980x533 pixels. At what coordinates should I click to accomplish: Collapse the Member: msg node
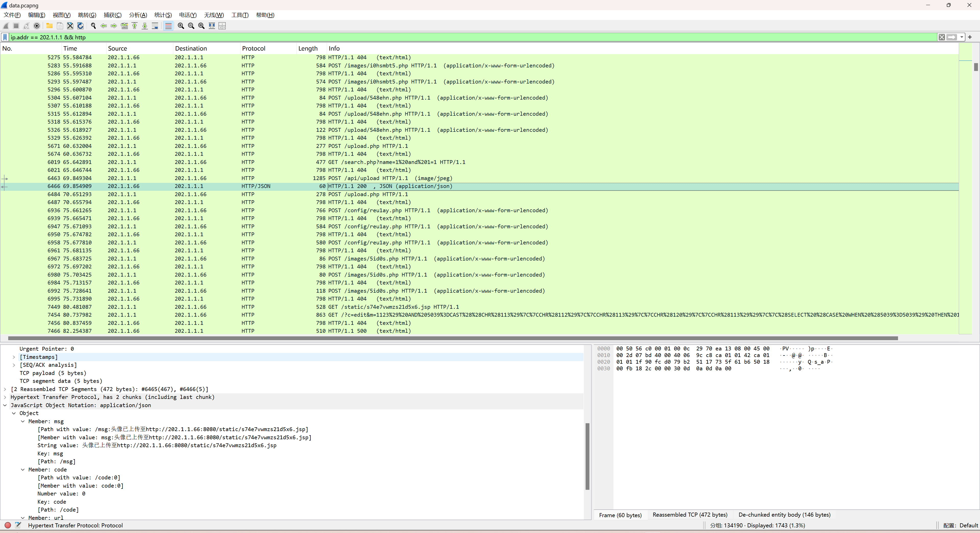tap(23, 421)
